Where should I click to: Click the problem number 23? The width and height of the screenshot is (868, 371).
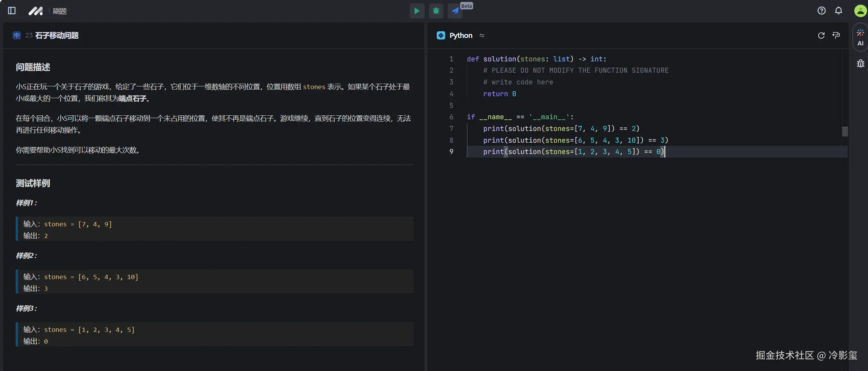click(x=29, y=36)
